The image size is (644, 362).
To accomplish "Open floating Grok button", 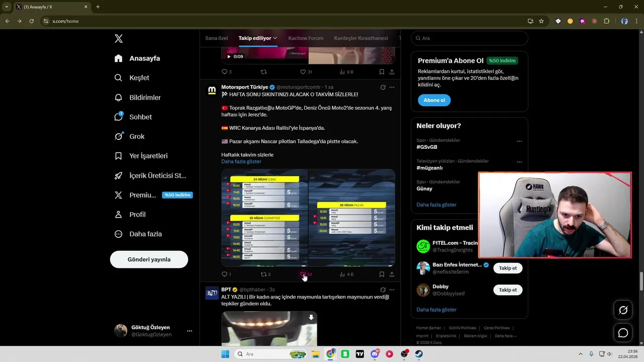I will pos(623,310).
